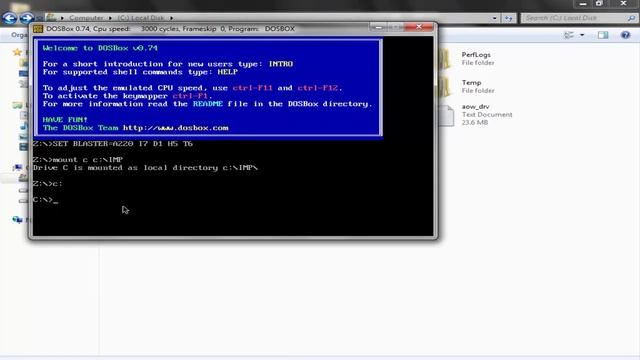Open the view options dropdown arrow

[x=582, y=35]
